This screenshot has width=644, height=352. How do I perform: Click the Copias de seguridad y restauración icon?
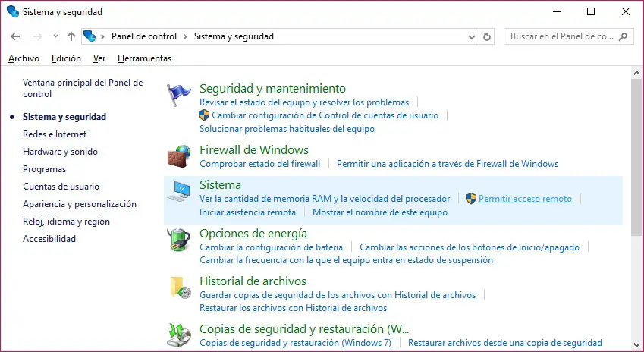point(180,335)
